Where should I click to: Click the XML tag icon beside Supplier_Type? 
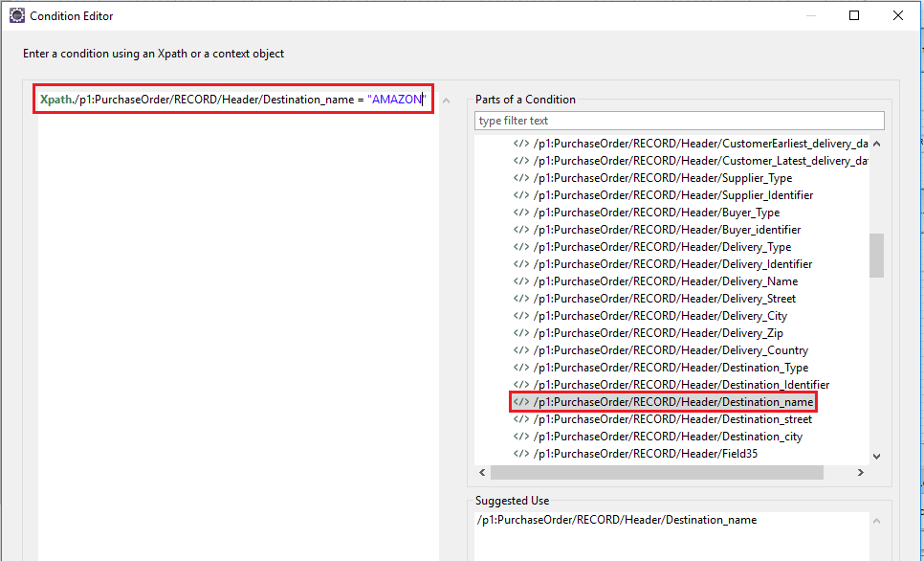pos(521,177)
